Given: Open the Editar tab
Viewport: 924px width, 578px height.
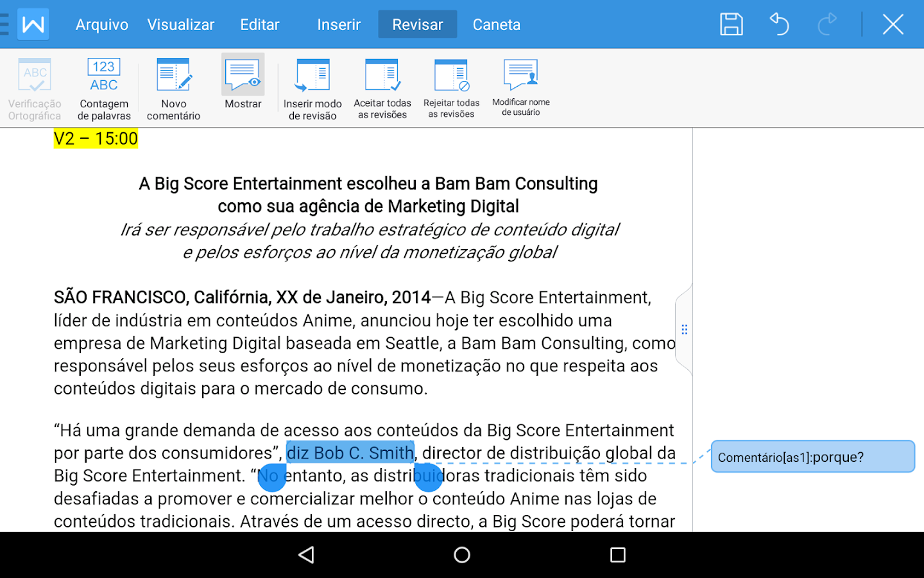Looking at the screenshot, I should (x=260, y=24).
